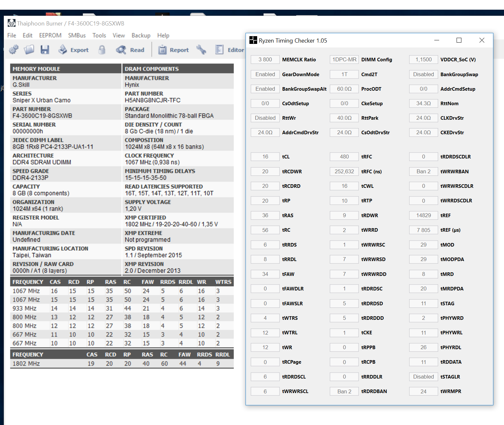Open the Help menu
The height and width of the screenshot is (425, 504).
pos(163,35)
